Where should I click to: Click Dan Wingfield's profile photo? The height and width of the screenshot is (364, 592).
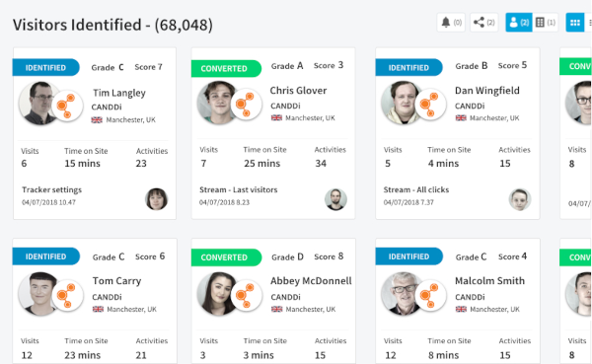coord(401,103)
